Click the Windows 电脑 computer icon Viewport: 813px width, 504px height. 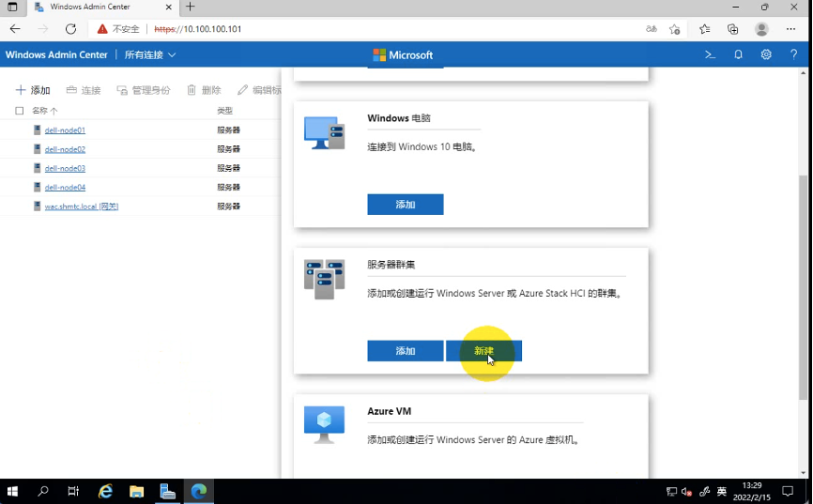(x=325, y=132)
